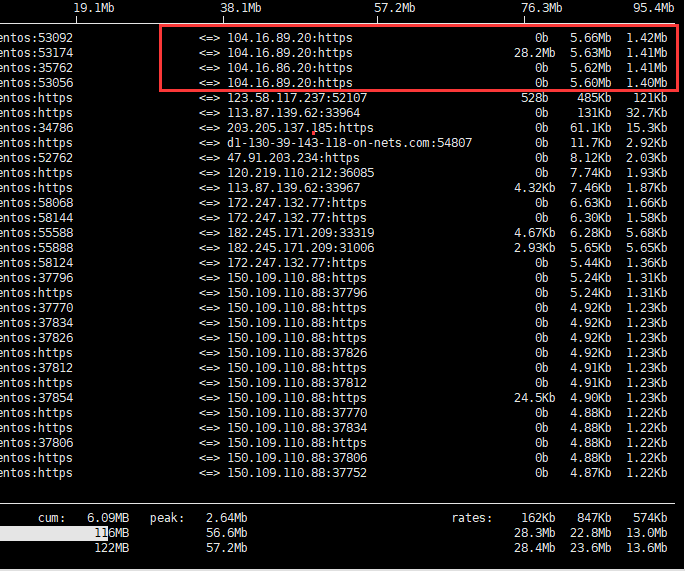
Task: Click the peak: label
Action: [167, 518]
